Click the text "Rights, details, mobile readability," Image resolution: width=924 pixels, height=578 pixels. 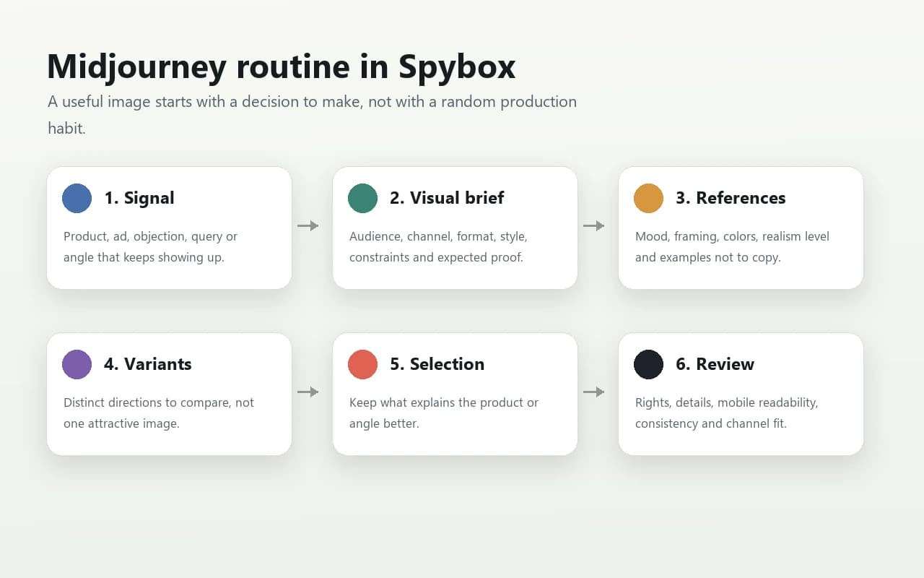(726, 403)
